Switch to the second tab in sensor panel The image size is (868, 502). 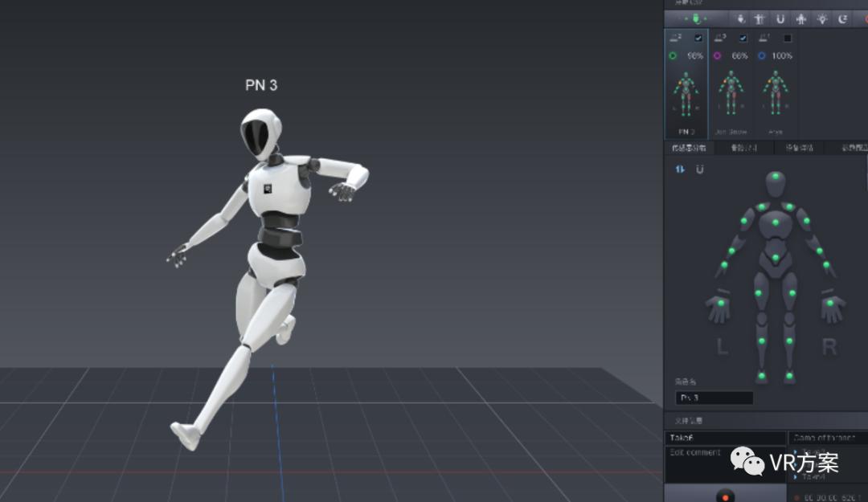coord(743,148)
